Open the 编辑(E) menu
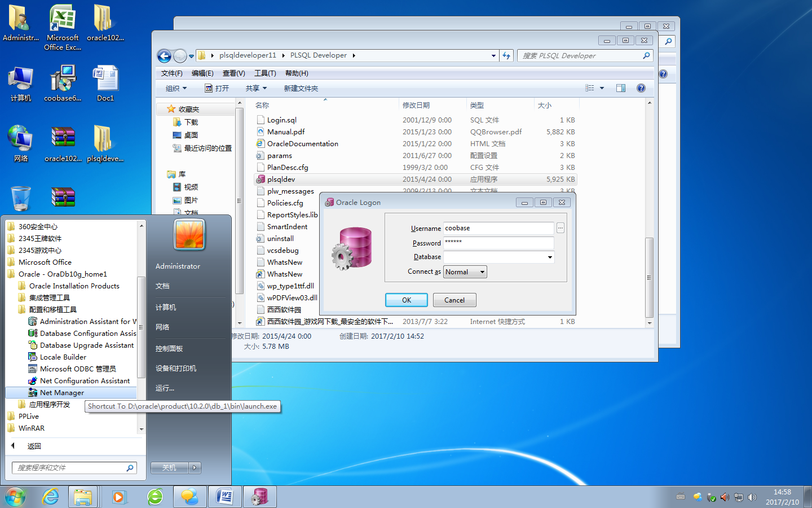The height and width of the screenshot is (508, 812). [202, 73]
